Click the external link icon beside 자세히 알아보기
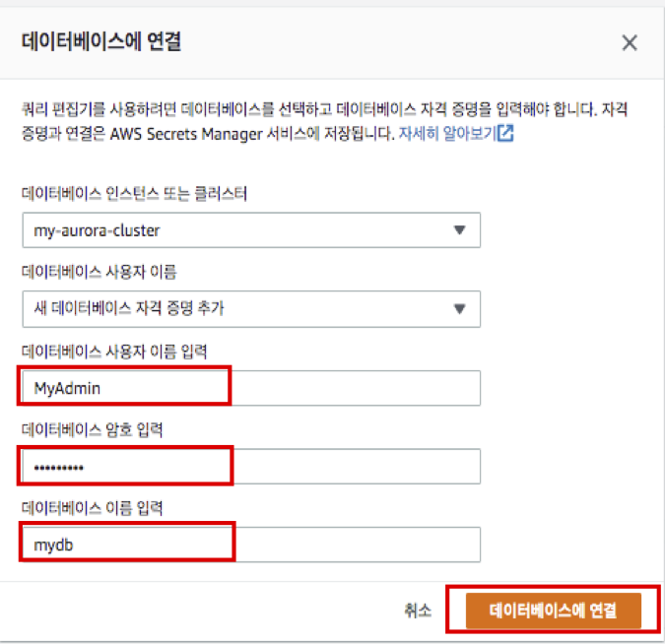The height and width of the screenshot is (644, 665). 505,134
